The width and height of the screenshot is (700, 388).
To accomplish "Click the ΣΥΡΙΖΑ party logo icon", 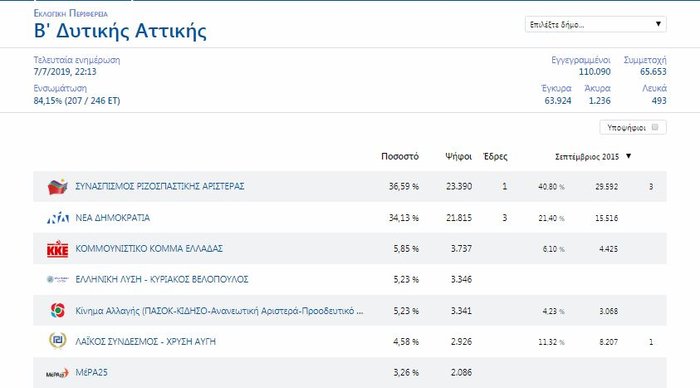I will pos(58,187).
